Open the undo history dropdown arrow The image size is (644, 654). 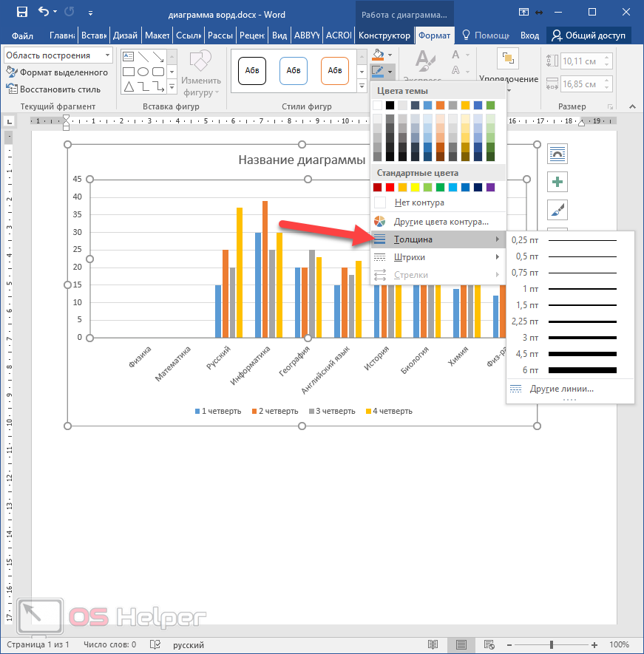pos(55,12)
